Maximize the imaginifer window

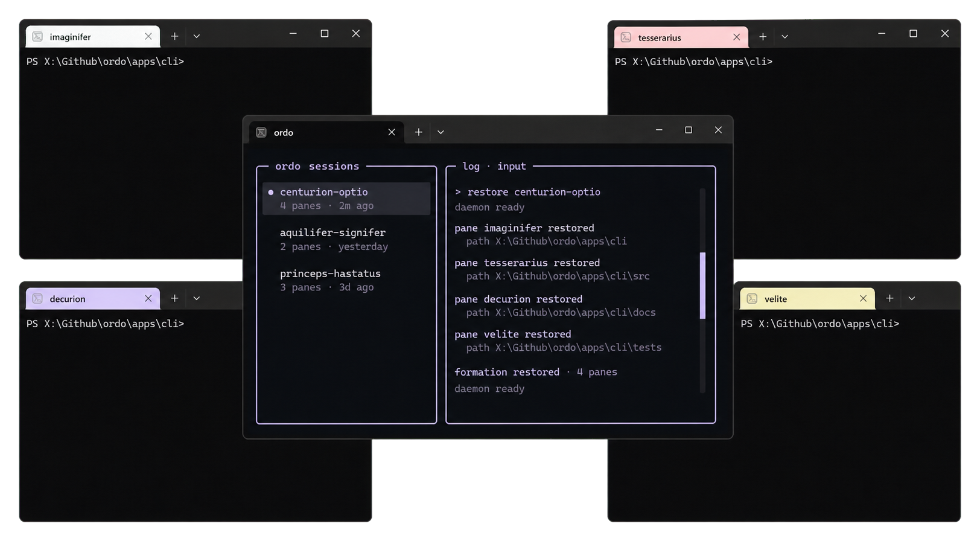(325, 33)
